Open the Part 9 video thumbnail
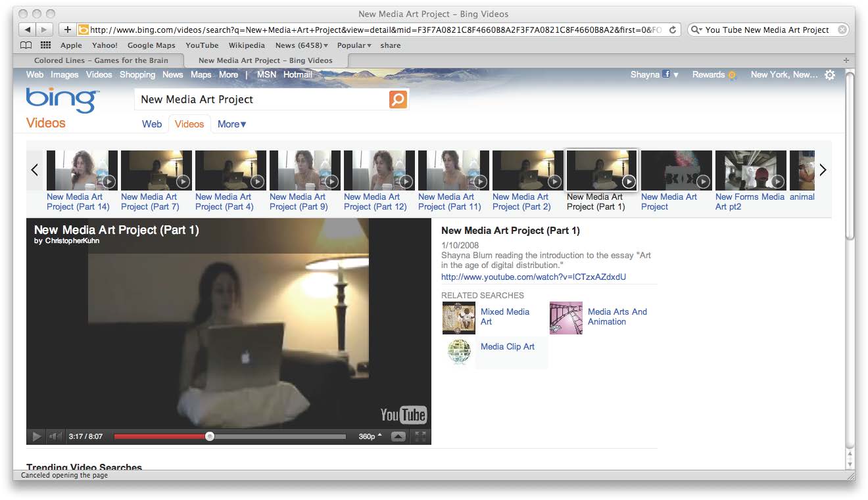This screenshot has width=868, height=500. 304,170
